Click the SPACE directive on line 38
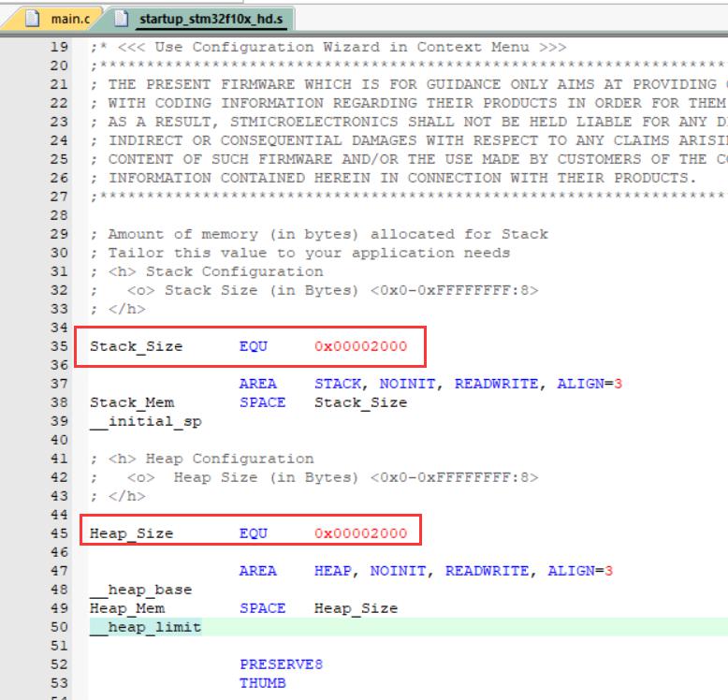728x700 pixels. click(263, 402)
